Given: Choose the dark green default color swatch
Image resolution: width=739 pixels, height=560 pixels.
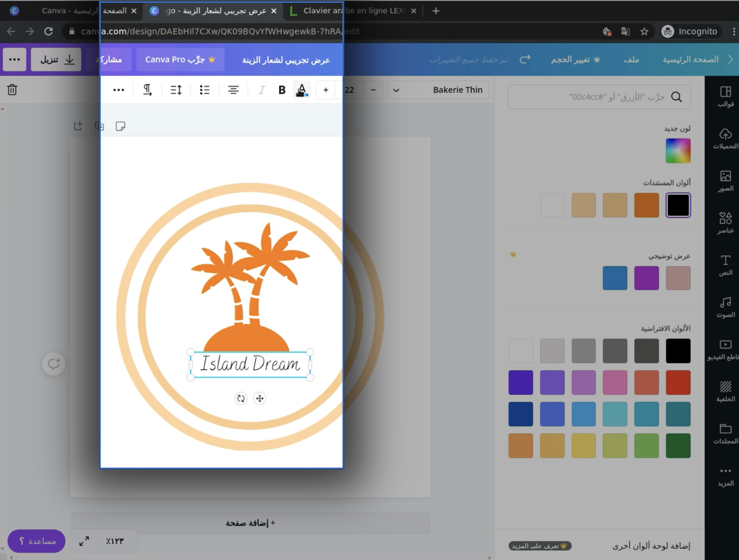Looking at the screenshot, I should [x=678, y=446].
